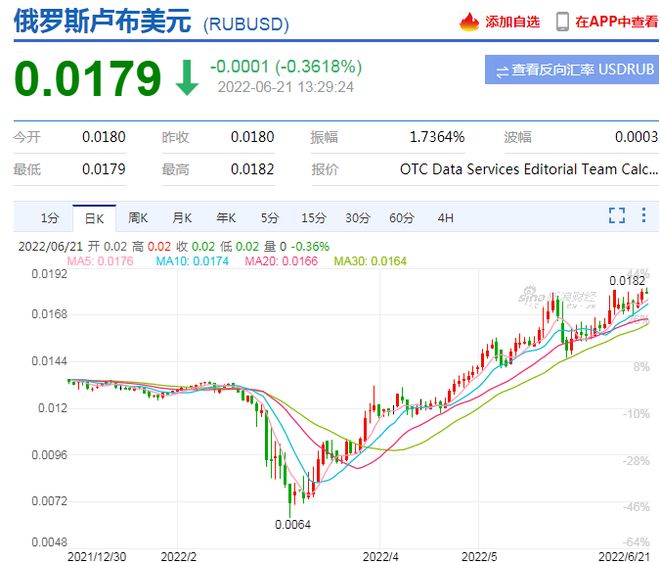660x563 pixels.
Task: Click the 2022/5 date axis label
Action: 479,557
